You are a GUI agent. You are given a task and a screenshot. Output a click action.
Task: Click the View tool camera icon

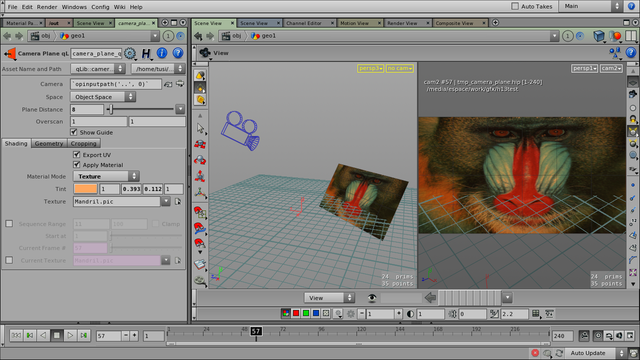coord(205,53)
